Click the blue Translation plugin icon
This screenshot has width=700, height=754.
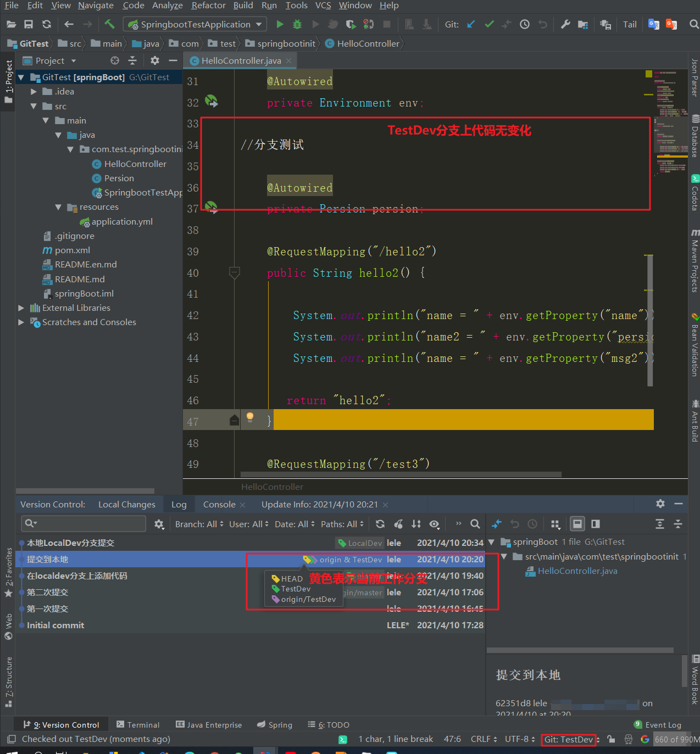pyautogui.click(x=653, y=24)
